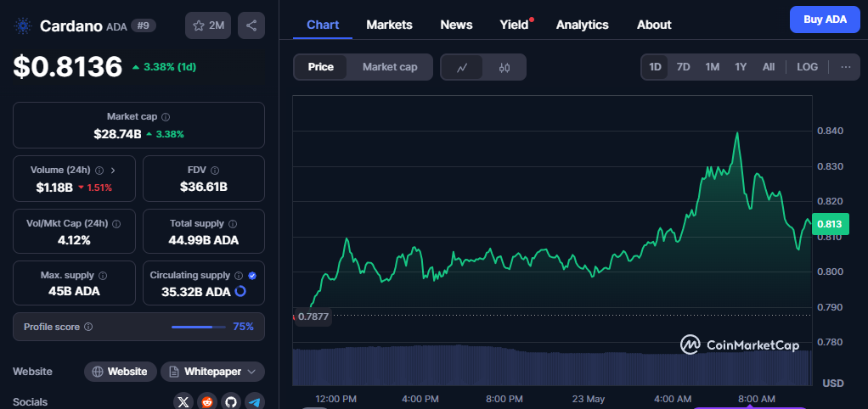Click the 0.813 current price label
Viewport: 868px width, 409px height.
830,224
